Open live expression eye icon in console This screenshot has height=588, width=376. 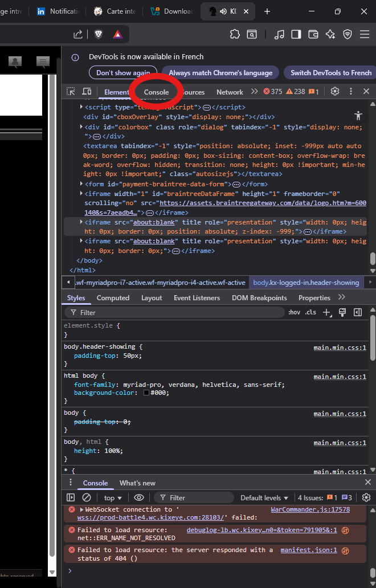[139, 497]
